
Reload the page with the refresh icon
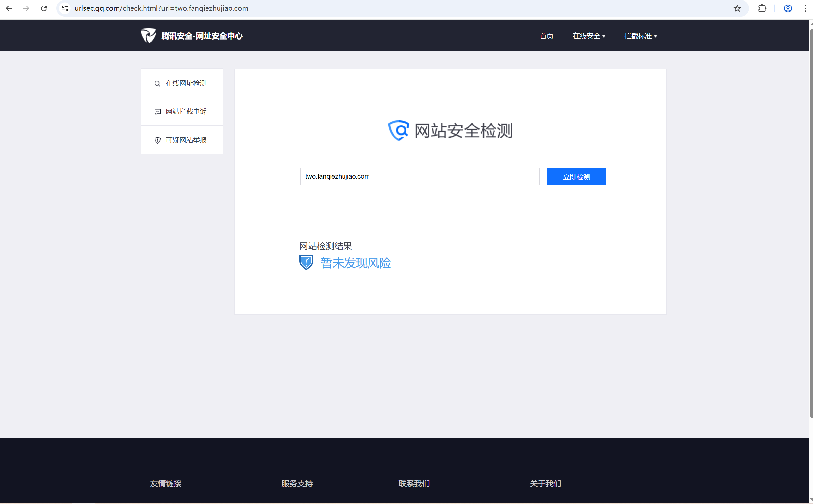(44, 8)
